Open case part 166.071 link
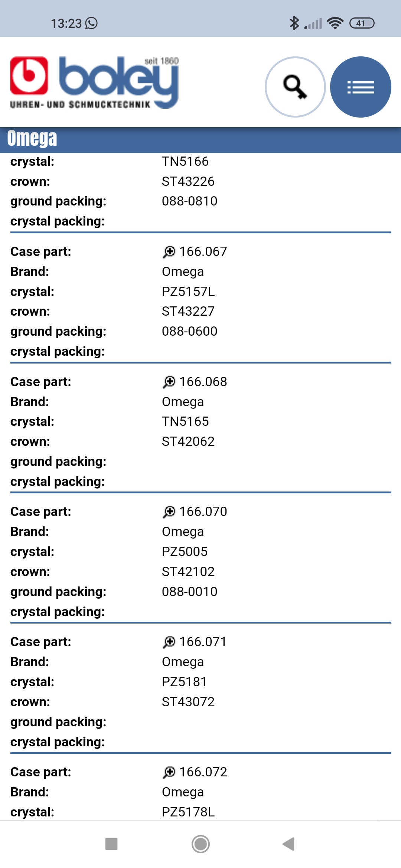 (x=203, y=642)
